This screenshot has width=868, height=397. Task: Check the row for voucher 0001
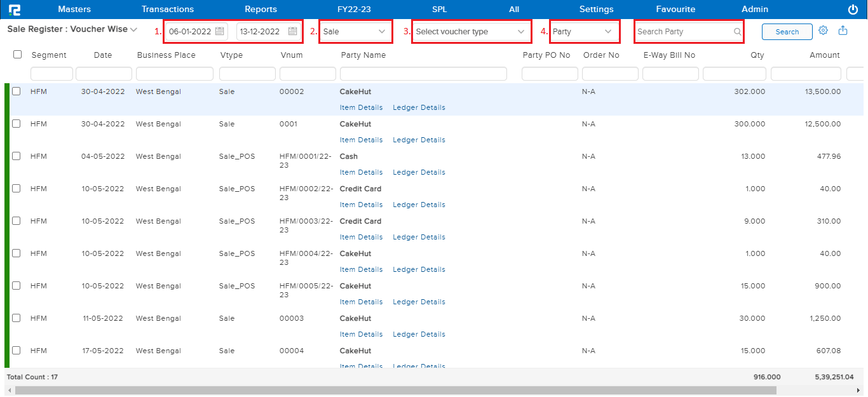pos(17,123)
